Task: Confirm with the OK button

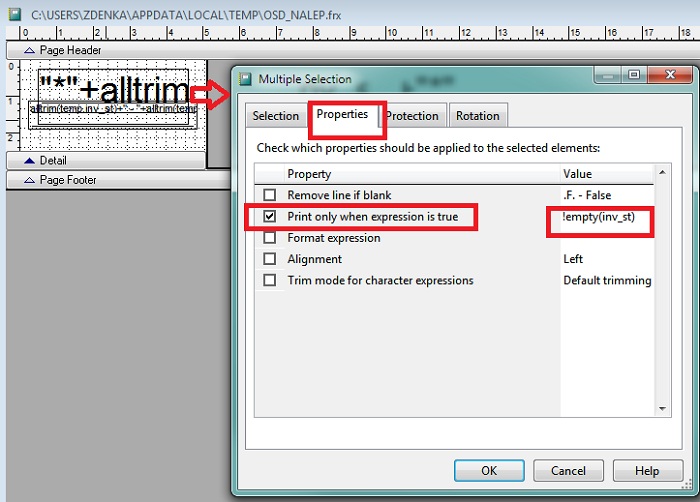Action: click(x=489, y=471)
